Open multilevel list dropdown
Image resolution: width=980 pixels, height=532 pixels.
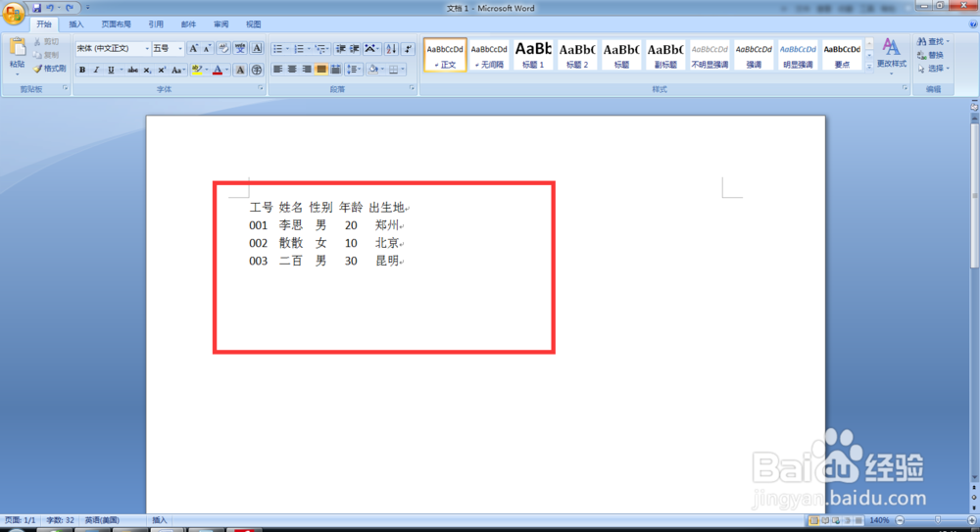[x=329, y=49]
